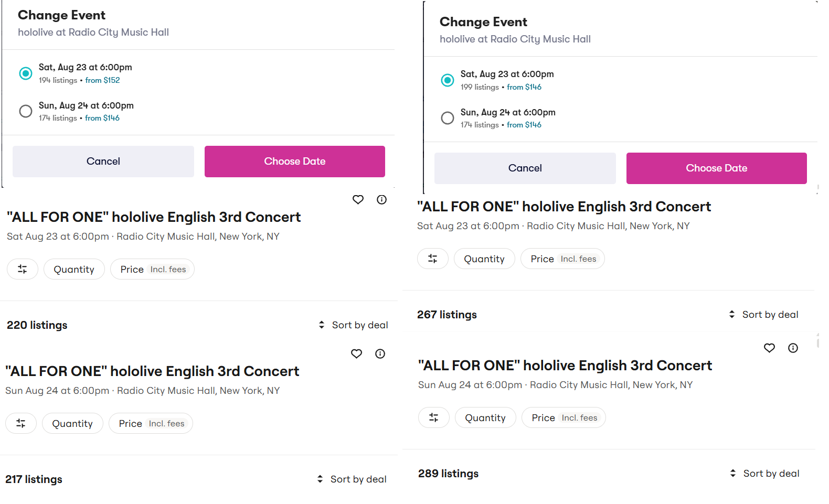829x504 pixels.
Task: Cancel the dialog showing 199 listings
Action: point(525,168)
